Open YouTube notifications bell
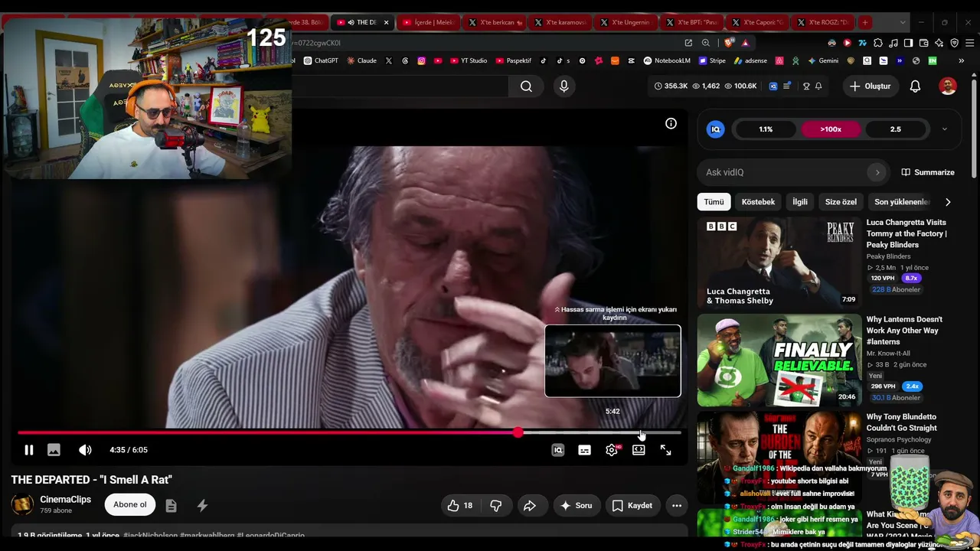980x551 pixels. pos(915,86)
